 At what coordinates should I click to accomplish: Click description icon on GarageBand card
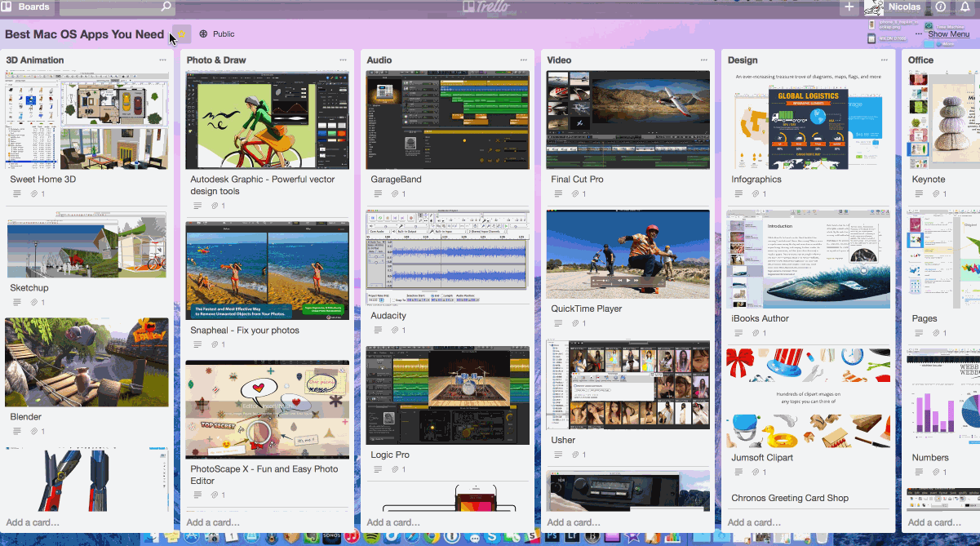(x=379, y=194)
